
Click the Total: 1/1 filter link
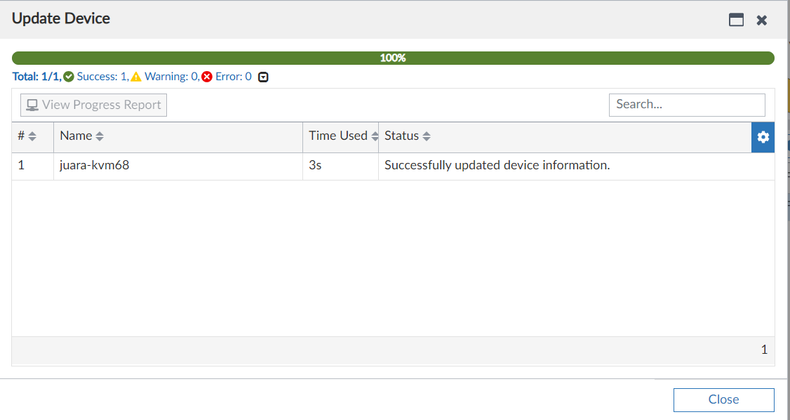point(34,76)
